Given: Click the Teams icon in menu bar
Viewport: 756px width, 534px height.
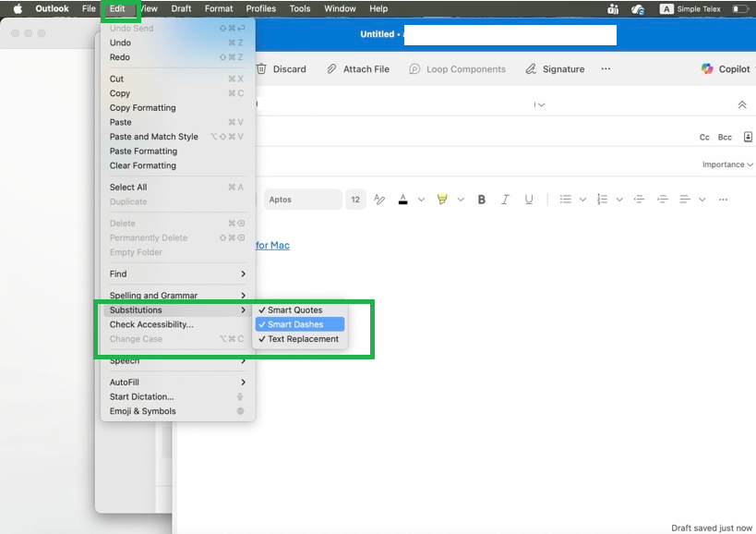Looking at the screenshot, I should coord(613,8).
